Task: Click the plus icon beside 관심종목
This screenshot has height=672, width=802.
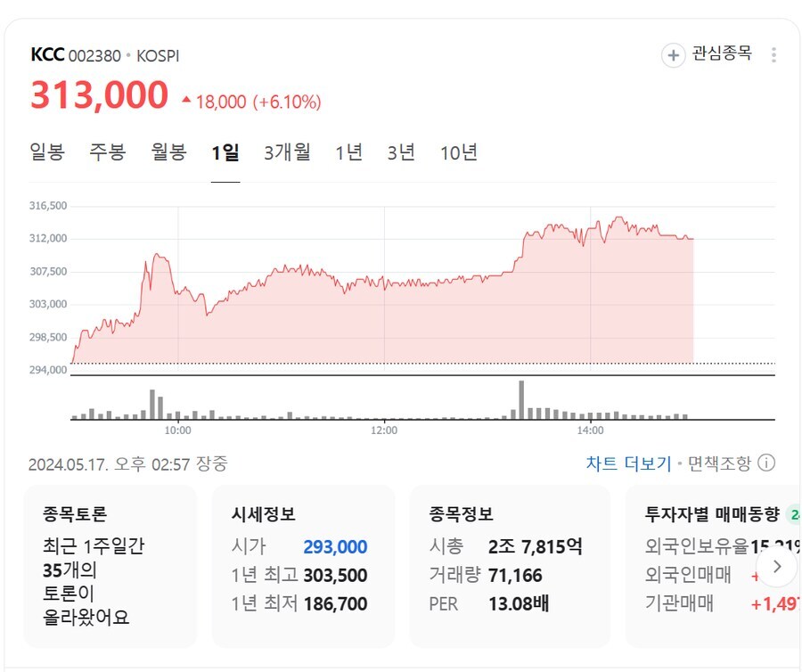Action: point(673,55)
